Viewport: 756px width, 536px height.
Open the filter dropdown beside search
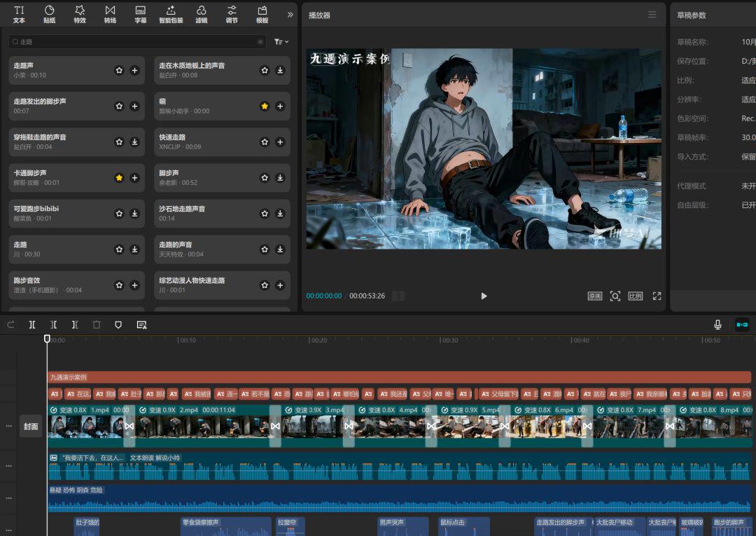point(281,42)
